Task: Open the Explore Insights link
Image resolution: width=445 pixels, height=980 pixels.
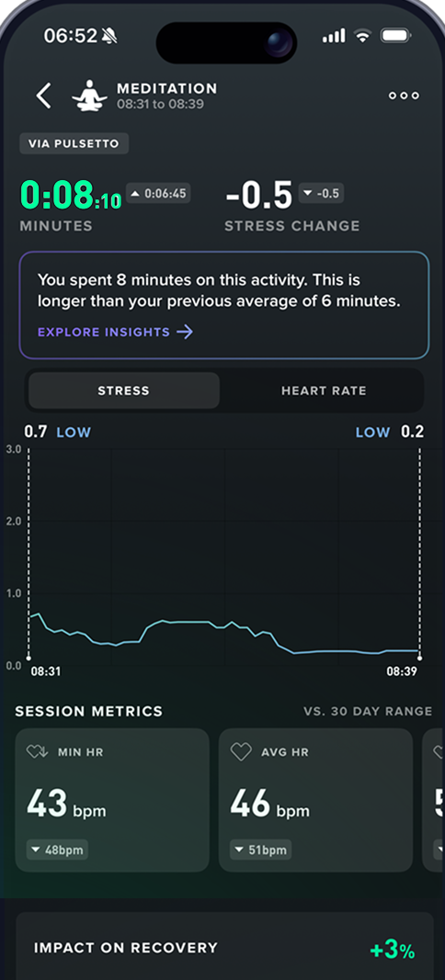Action: [x=115, y=332]
